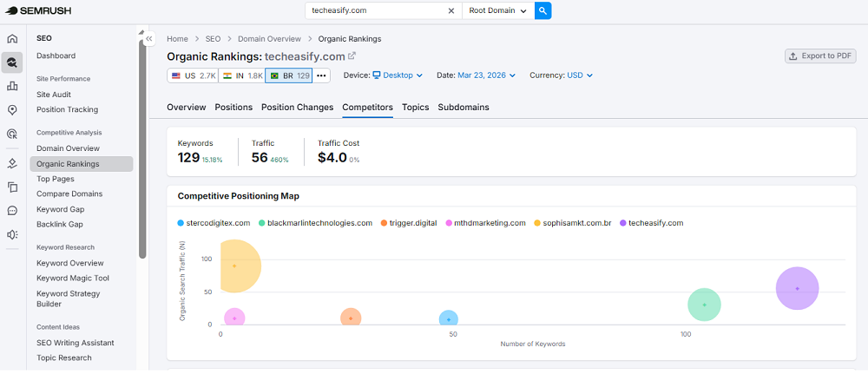Open the Date Mar 23, 2026 dropdown
The image size is (868, 374).
(487, 75)
